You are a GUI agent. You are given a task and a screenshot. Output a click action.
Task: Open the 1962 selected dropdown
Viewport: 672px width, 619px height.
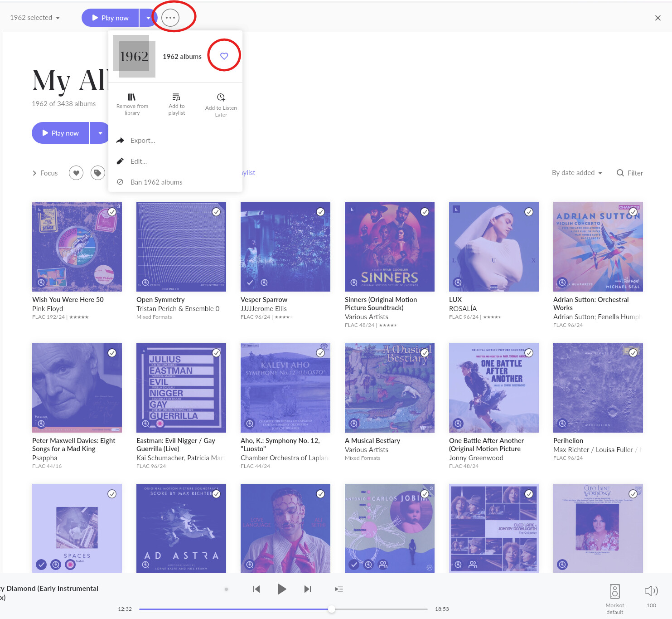(x=35, y=18)
